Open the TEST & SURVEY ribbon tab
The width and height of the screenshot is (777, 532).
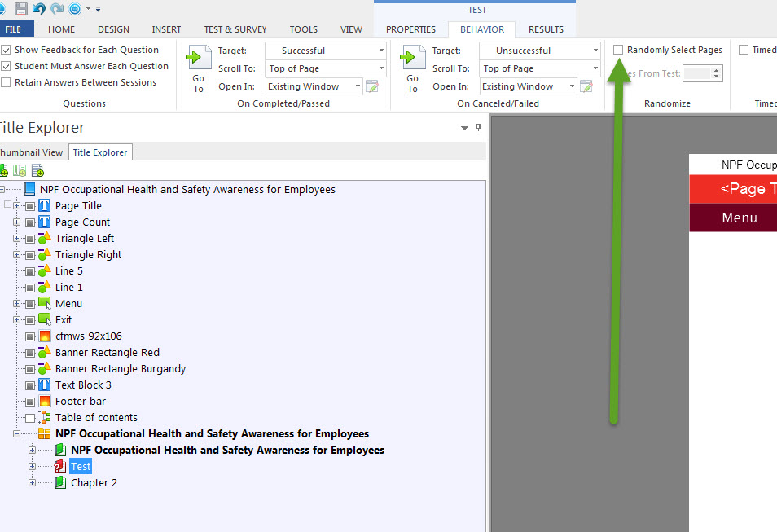235,29
